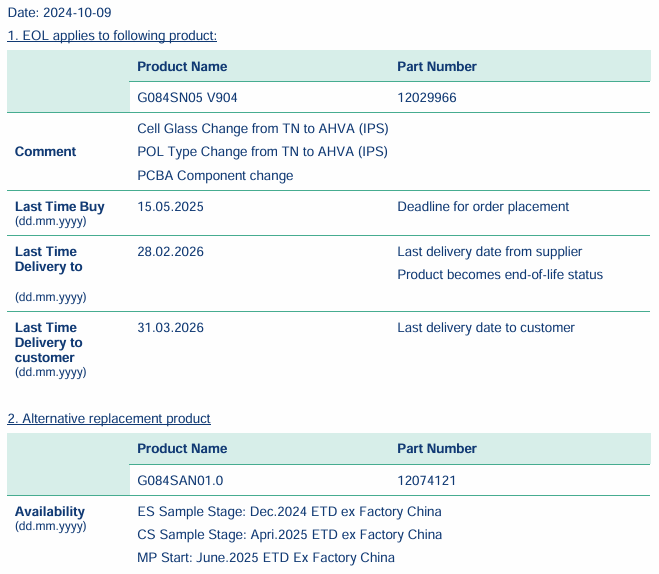Image resolution: width=659 pixels, height=574 pixels.
Task: Click the 'MP Start: June.2025' line
Action: click(x=266, y=558)
